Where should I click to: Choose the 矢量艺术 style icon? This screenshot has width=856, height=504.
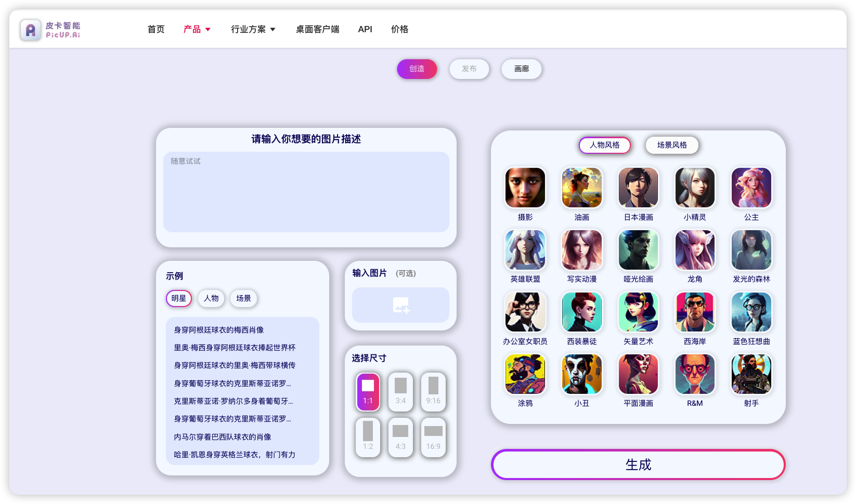click(x=638, y=312)
